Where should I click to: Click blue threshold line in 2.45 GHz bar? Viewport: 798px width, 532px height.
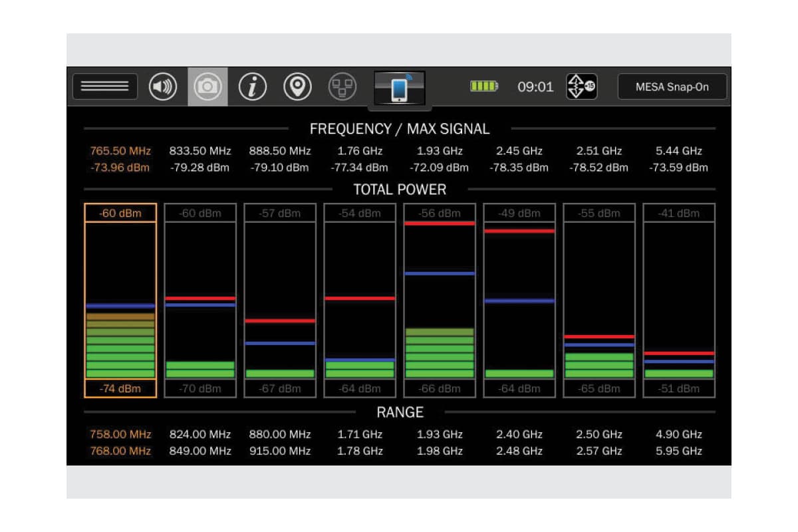tap(519, 301)
